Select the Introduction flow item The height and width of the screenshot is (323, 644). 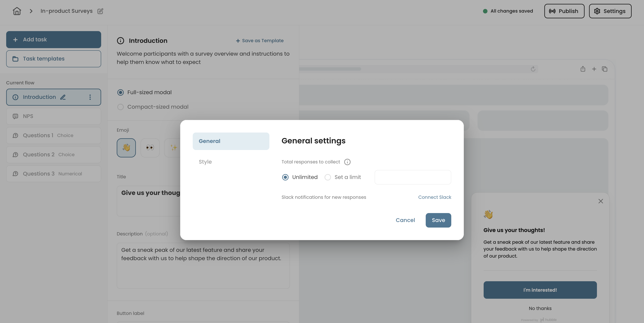(53, 97)
